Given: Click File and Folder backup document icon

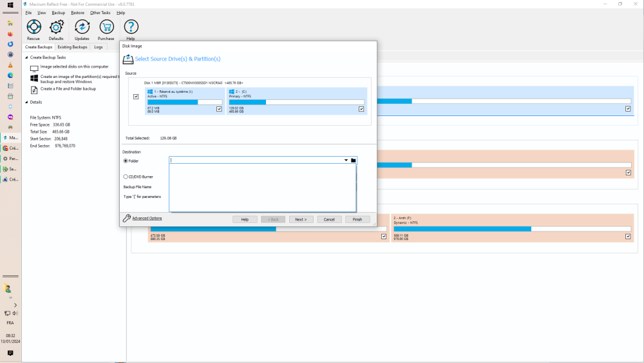Looking at the screenshot, I should coord(34,90).
